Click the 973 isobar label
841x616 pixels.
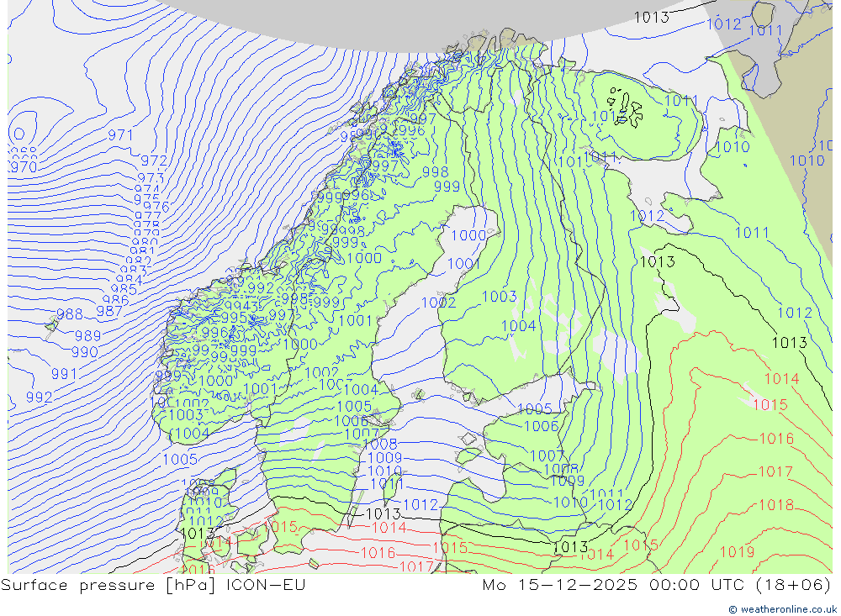pos(151,178)
